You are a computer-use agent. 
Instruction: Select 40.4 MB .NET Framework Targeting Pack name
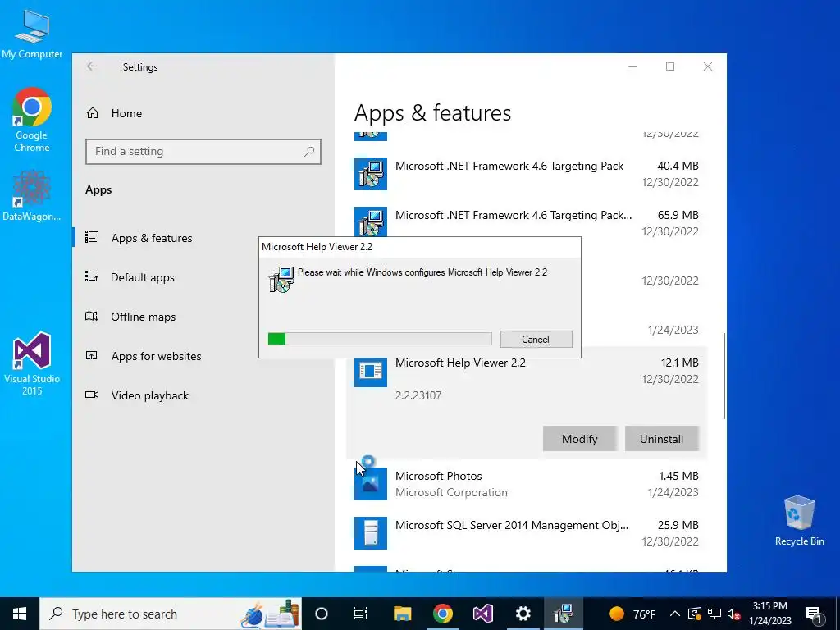(509, 166)
